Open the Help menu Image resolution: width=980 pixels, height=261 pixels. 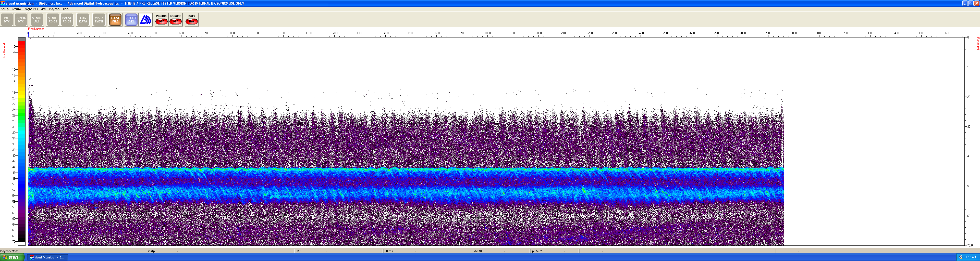coord(66,9)
